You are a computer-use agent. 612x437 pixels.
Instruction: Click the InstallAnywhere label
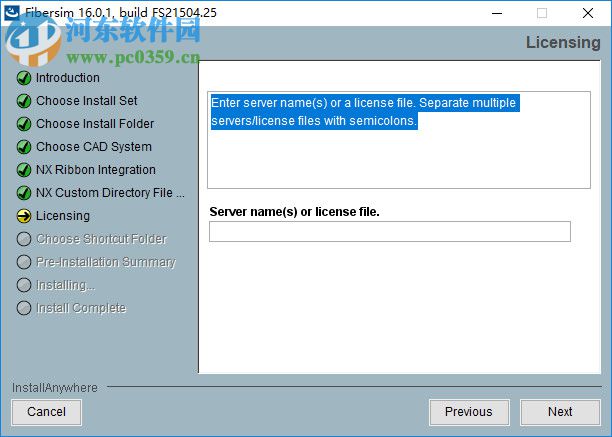pyautogui.click(x=55, y=388)
